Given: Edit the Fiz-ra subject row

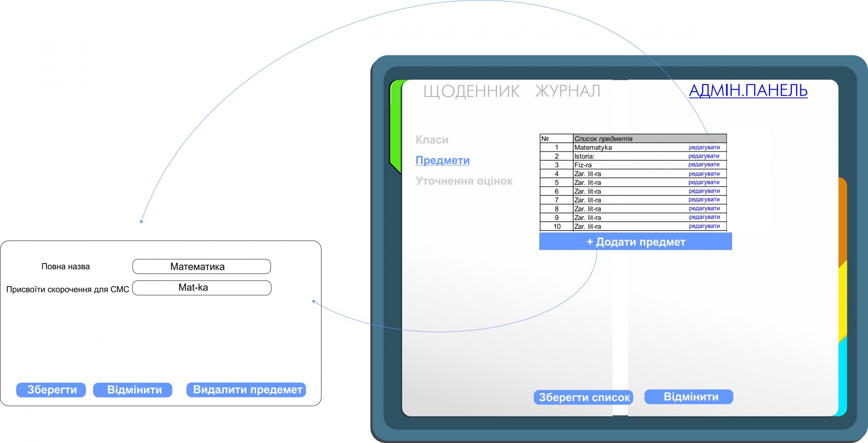Looking at the screenshot, I should [704, 165].
